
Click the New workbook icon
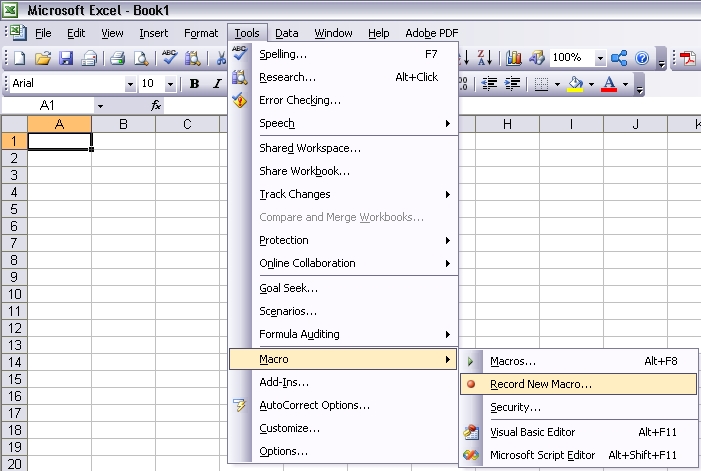click(x=20, y=58)
